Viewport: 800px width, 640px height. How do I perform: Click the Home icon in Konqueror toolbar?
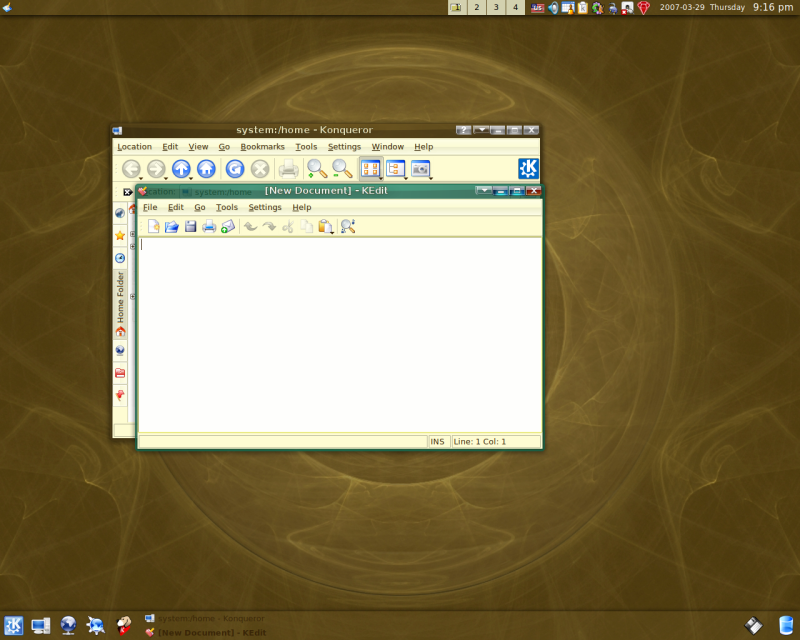pyautogui.click(x=206, y=169)
